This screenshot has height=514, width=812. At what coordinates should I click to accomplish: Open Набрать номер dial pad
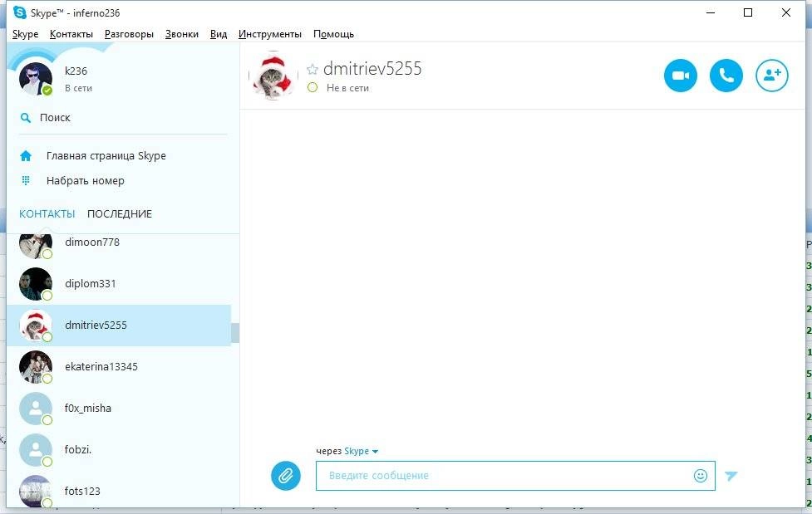[x=86, y=181]
